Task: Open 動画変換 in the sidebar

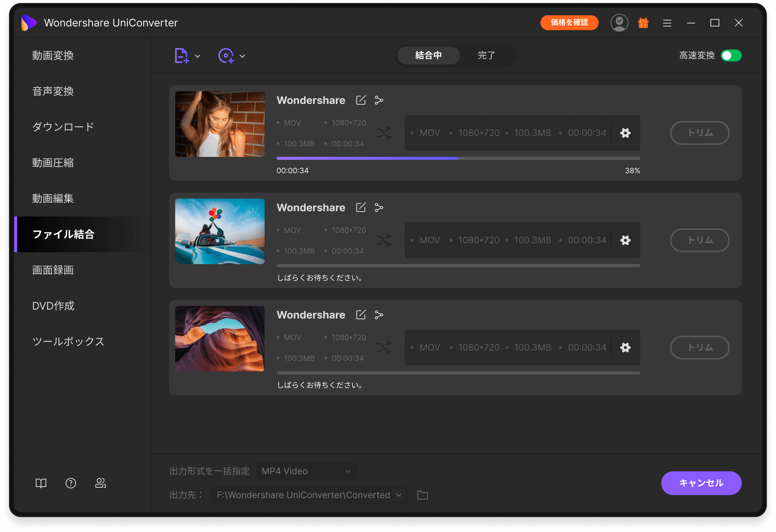Action: [53, 56]
